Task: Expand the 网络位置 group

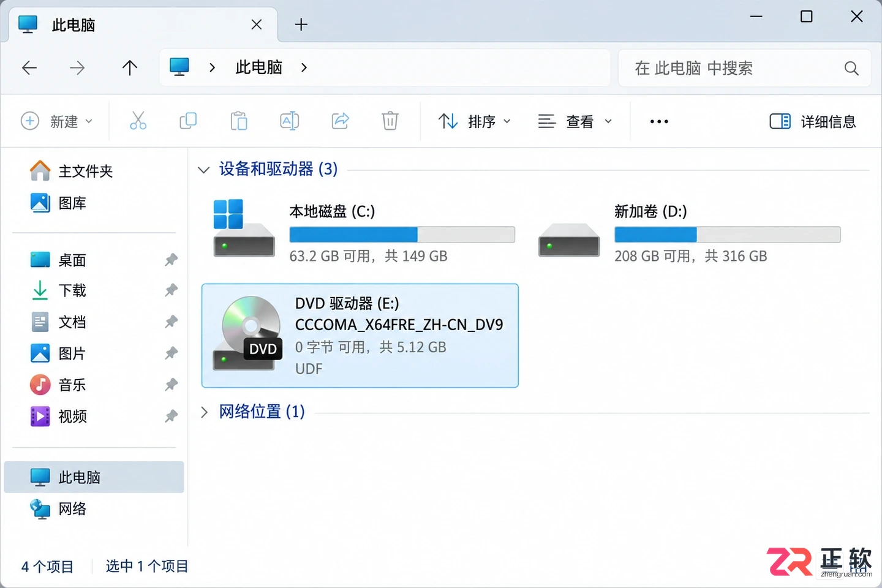Action: click(204, 412)
